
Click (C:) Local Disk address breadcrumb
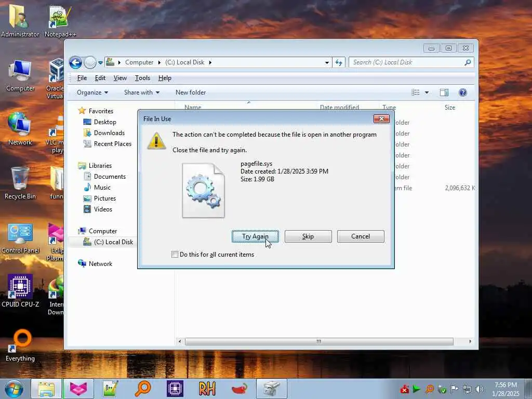[185, 62]
